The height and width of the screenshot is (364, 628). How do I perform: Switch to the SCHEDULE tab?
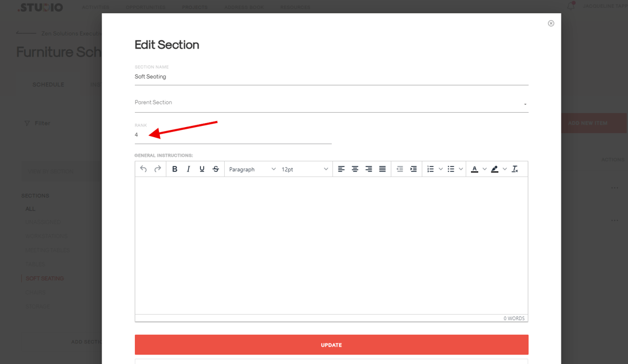48,84
